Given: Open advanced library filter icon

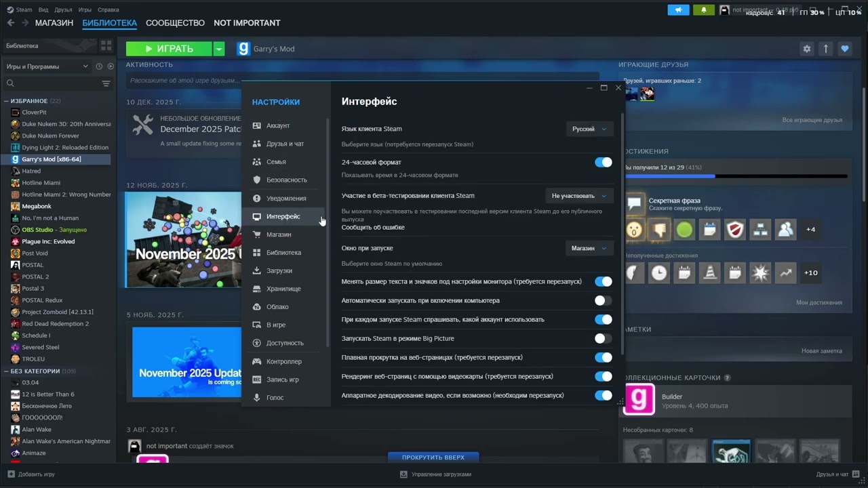Looking at the screenshot, I should coord(106,83).
